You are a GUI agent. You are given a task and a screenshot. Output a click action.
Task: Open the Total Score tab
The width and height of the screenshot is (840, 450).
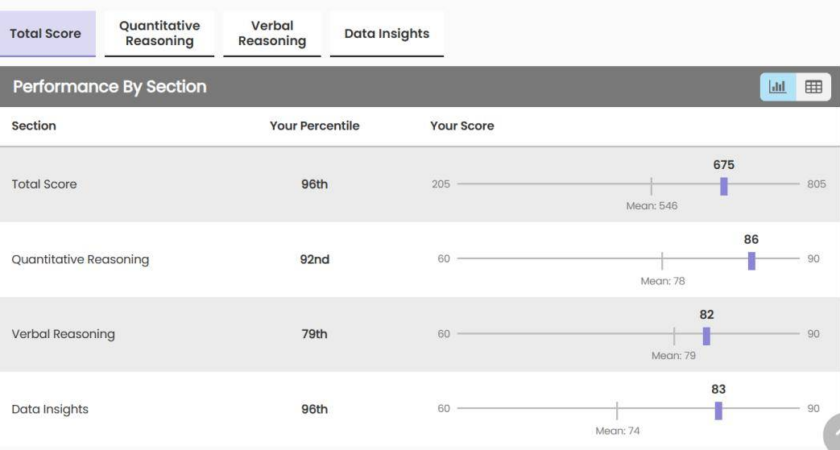[x=47, y=34]
